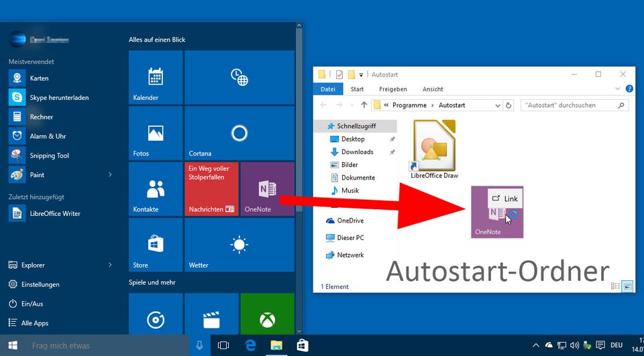Expand the Explorer jump list arrow
The height and width of the screenshot is (356, 644).
point(109,265)
